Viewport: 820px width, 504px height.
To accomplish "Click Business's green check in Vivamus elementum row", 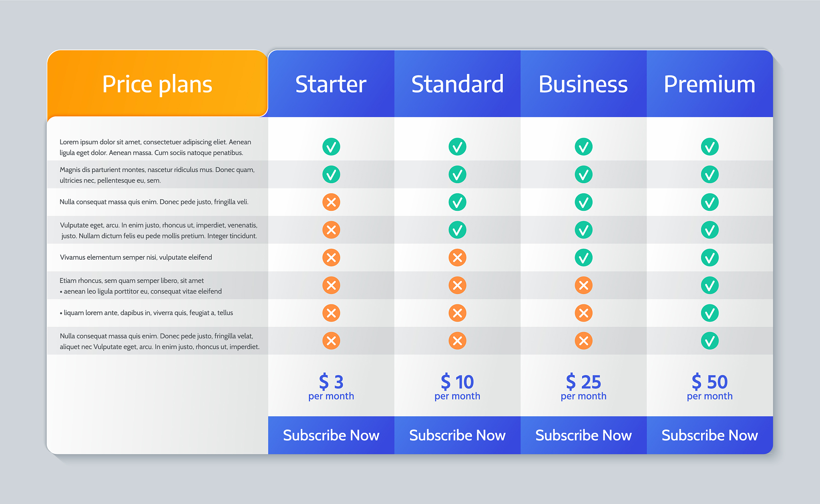I will click(583, 258).
